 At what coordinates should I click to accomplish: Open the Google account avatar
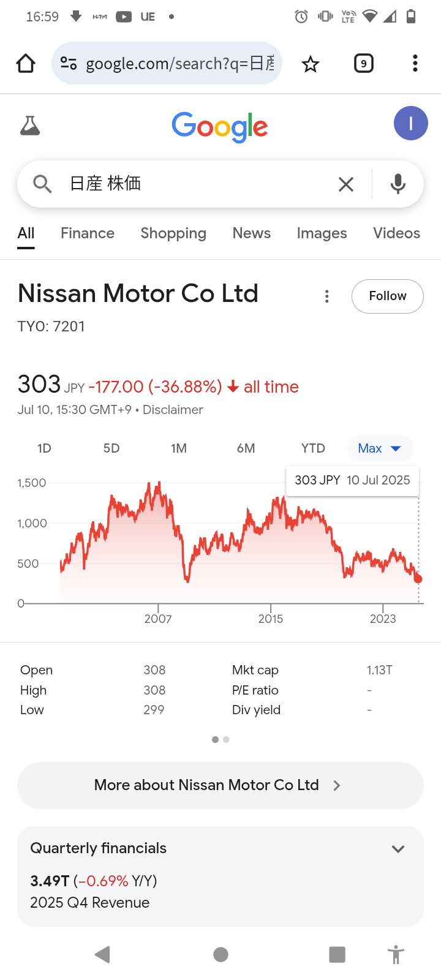point(411,123)
